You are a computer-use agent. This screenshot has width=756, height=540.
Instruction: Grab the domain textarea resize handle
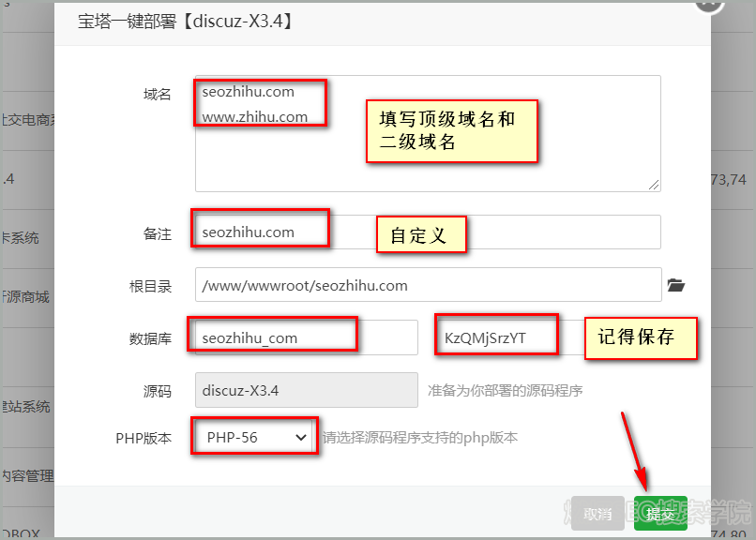654,185
